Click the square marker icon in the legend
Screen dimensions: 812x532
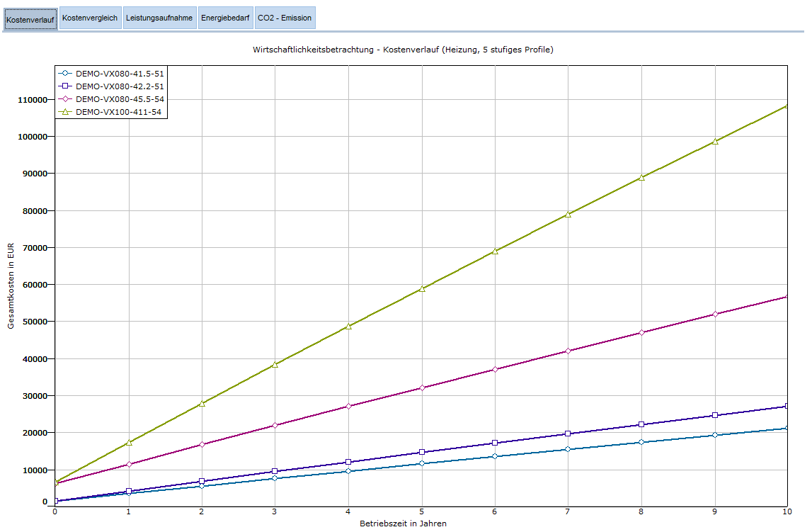(x=65, y=86)
